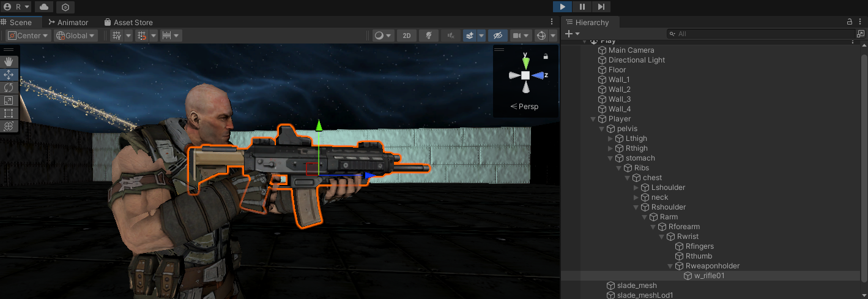
Task: Pause the game
Action: click(x=582, y=7)
